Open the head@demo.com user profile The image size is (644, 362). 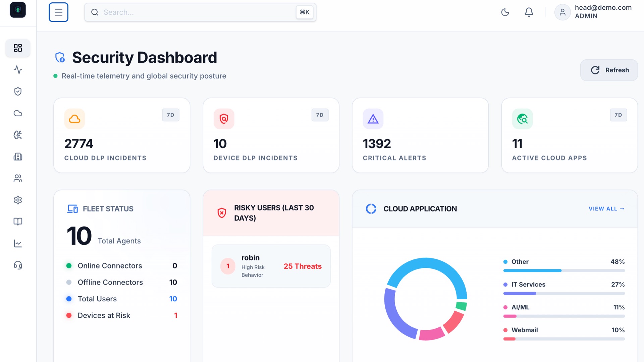(x=593, y=12)
